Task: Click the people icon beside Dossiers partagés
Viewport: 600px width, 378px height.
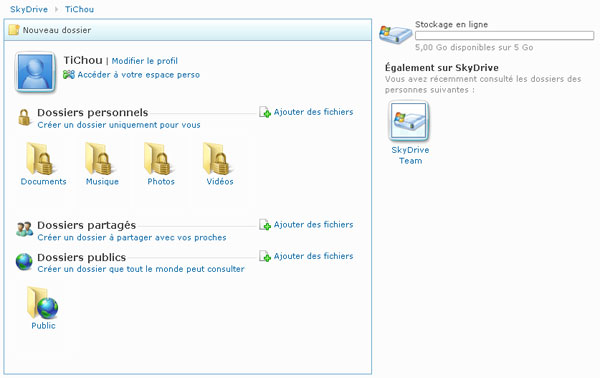Action: 24,229
